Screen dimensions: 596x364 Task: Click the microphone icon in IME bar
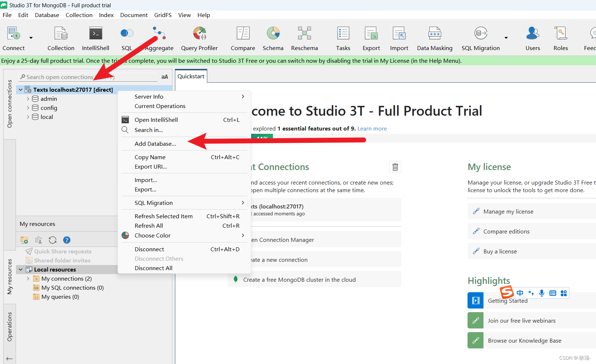(542, 293)
